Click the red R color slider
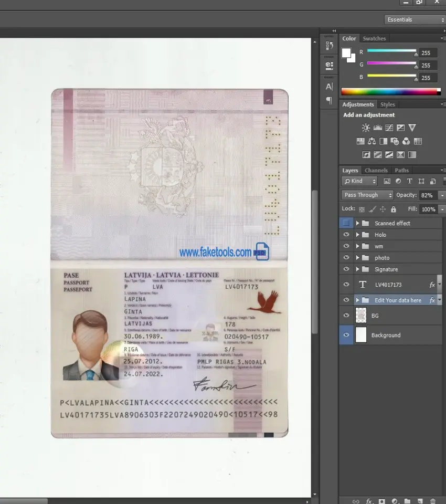This screenshot has height=504, width=446. pyautogui.click(x=391, y=51)
